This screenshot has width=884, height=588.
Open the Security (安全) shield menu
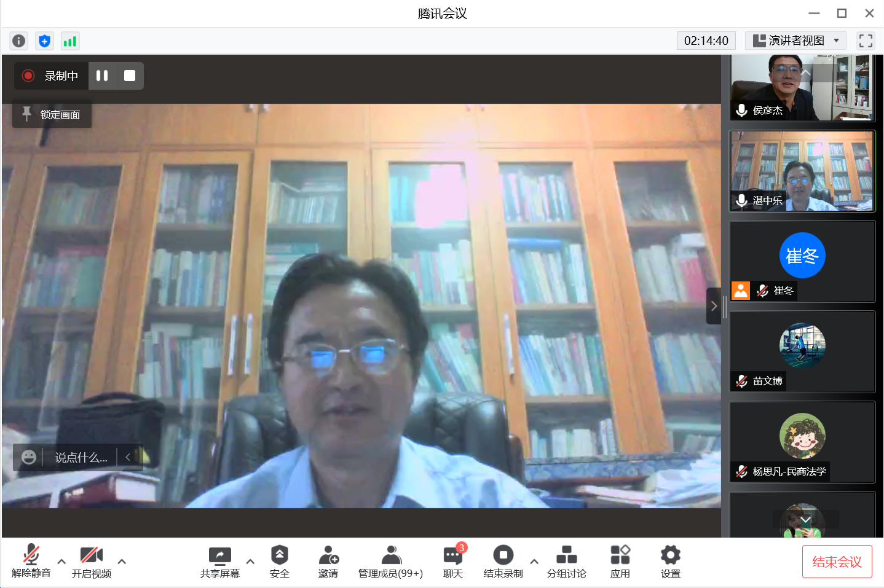pyautogui.click(x=279, y=562)
